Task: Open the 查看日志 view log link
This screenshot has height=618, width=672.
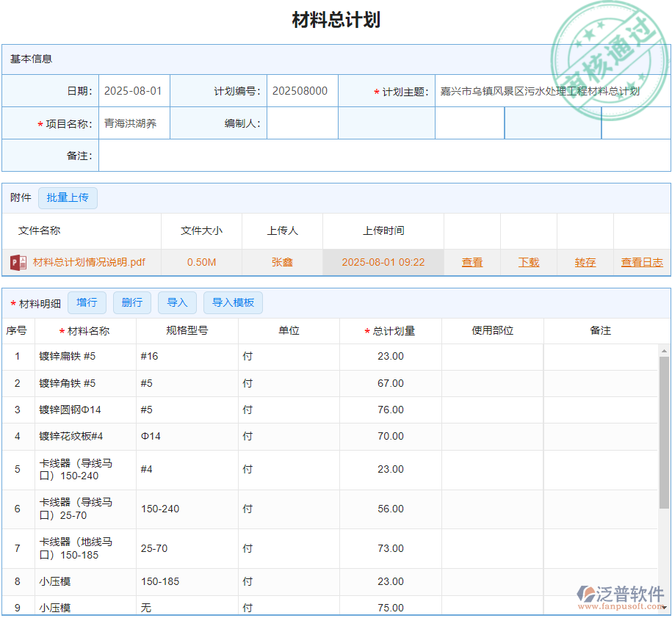Action: tap(642, 262)
